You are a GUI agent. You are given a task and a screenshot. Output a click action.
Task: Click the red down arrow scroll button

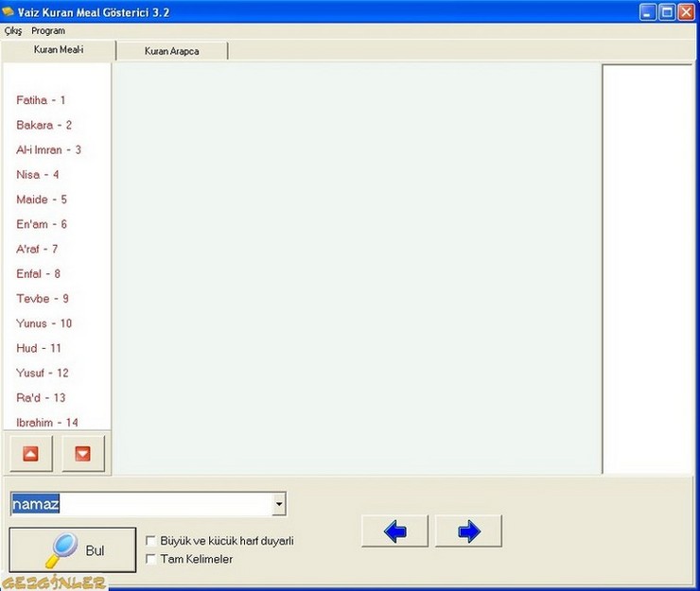(x=83, y=454)
